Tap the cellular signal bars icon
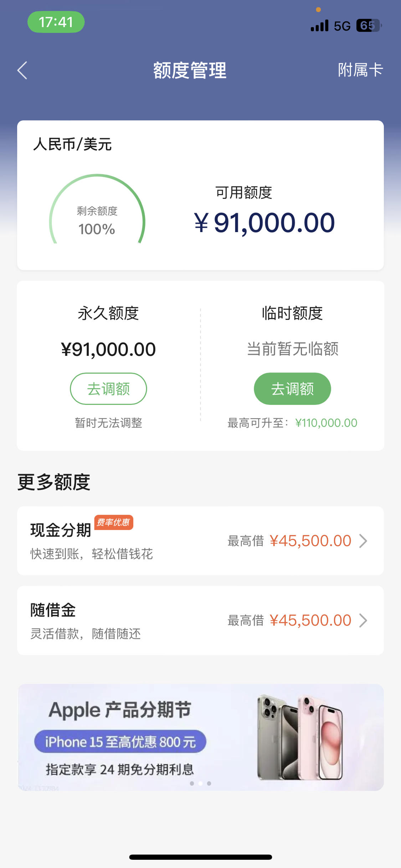Image resolution: width=401 pixels, height=868 pixels. (x=319, y=26)
